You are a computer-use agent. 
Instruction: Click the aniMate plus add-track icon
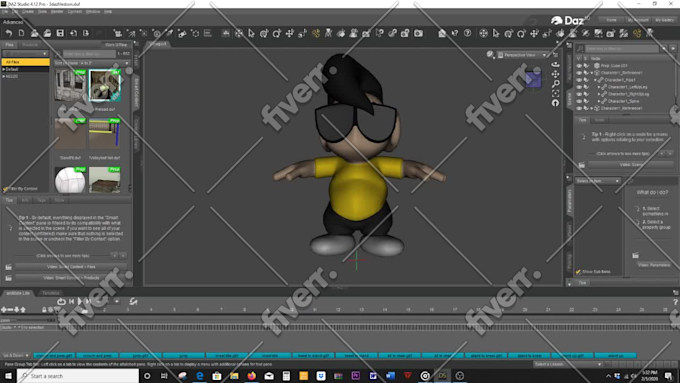[4, 310]
